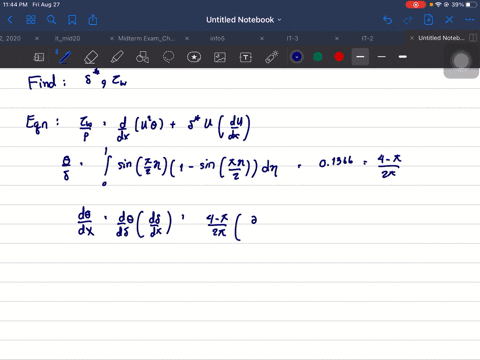Open search in the notebook

(x=51, y=20)
